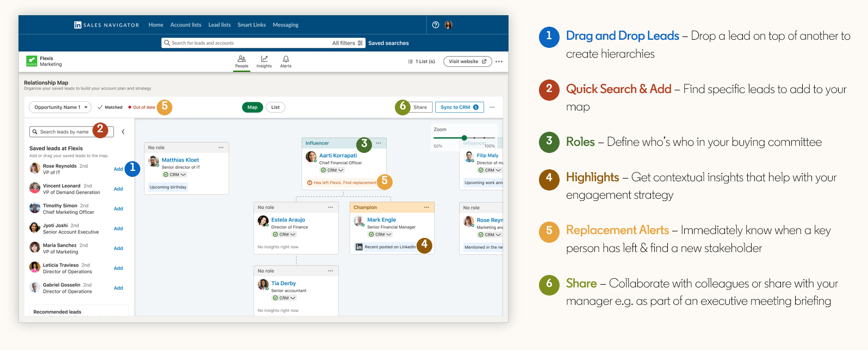The image size is (868, 350).
Task: Open the ellipsis menu on the Influencer card
Action: tap(379, 143)
